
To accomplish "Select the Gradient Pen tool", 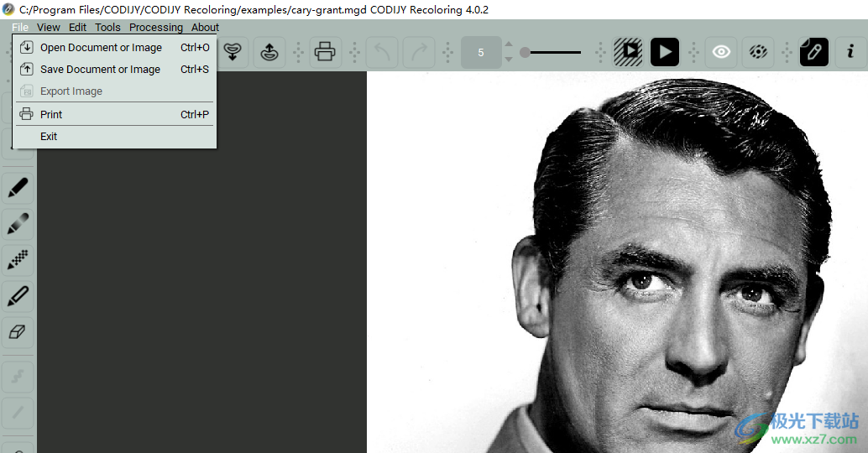I will 18,223.
